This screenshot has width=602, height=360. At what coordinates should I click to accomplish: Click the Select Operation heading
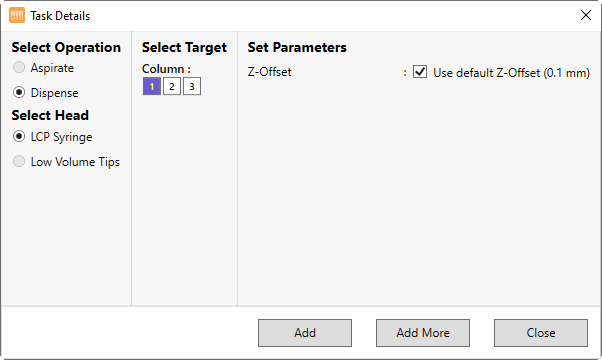click(x=66, y=47)
